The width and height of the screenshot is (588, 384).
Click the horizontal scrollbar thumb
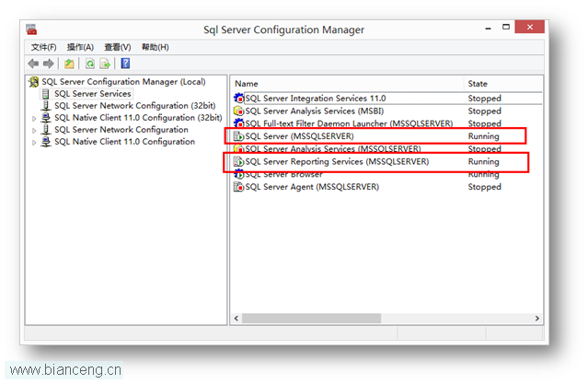coord(311,319)
